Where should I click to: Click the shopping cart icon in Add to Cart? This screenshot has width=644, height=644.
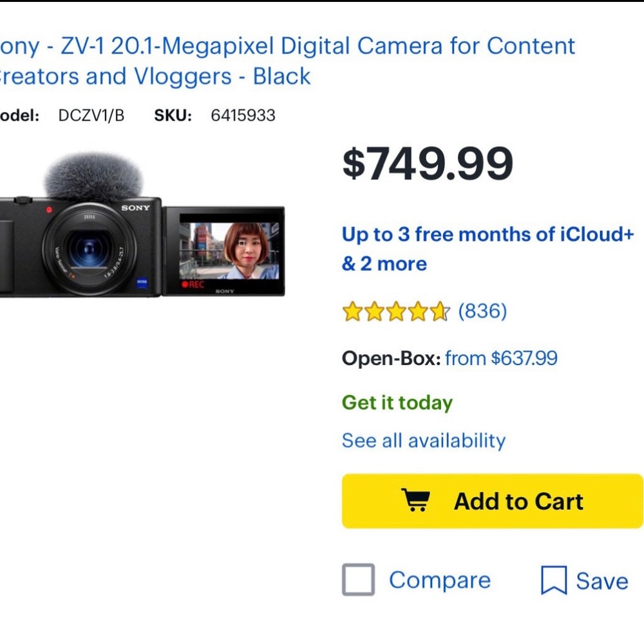tap(416, 501)
